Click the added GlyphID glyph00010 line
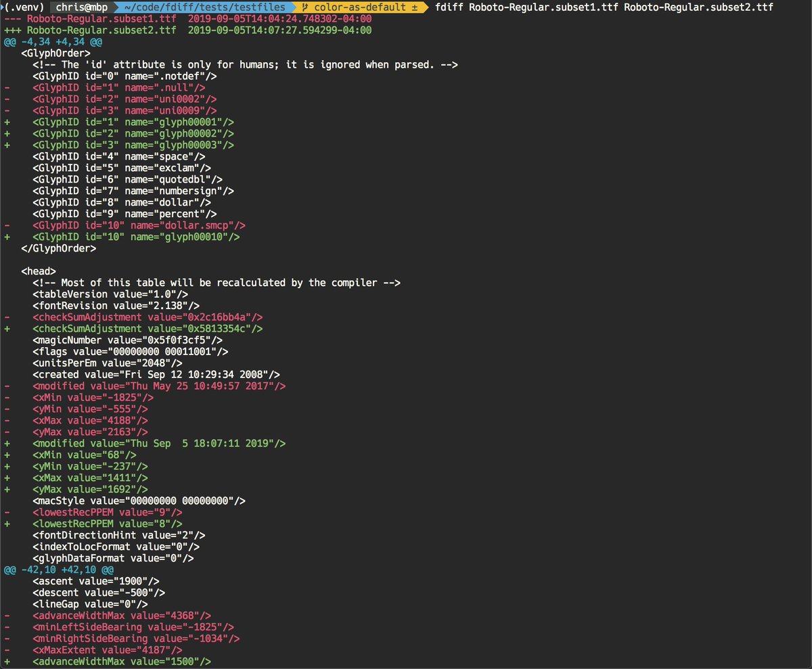812x669 pixels. tap(135, 237)
